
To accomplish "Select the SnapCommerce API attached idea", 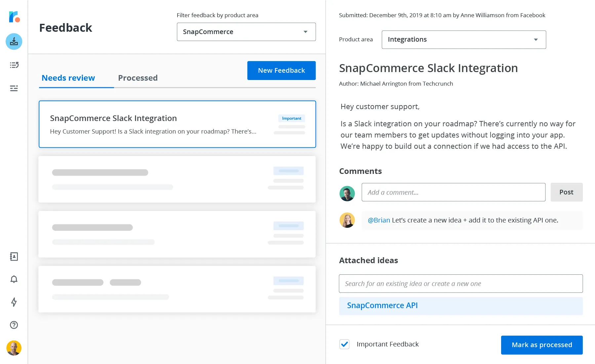I will (382, 305).
